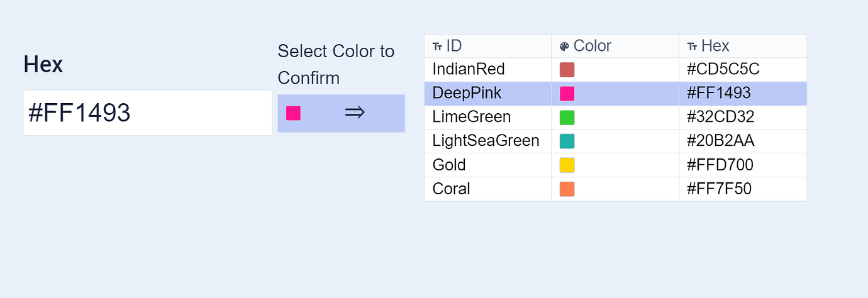This screenshot has width=868, height=298.
Task: Click the Hex column header
Action: [x=715, y=47]
